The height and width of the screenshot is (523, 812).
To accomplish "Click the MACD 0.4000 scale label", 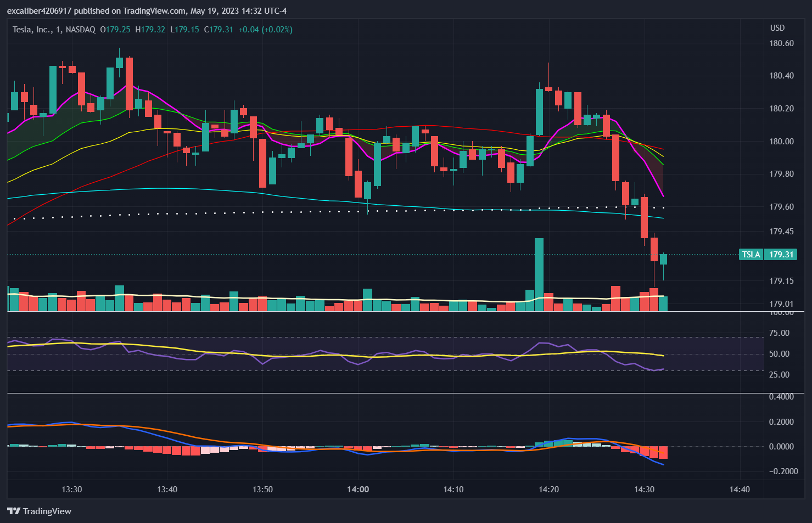I will [782, 397].
